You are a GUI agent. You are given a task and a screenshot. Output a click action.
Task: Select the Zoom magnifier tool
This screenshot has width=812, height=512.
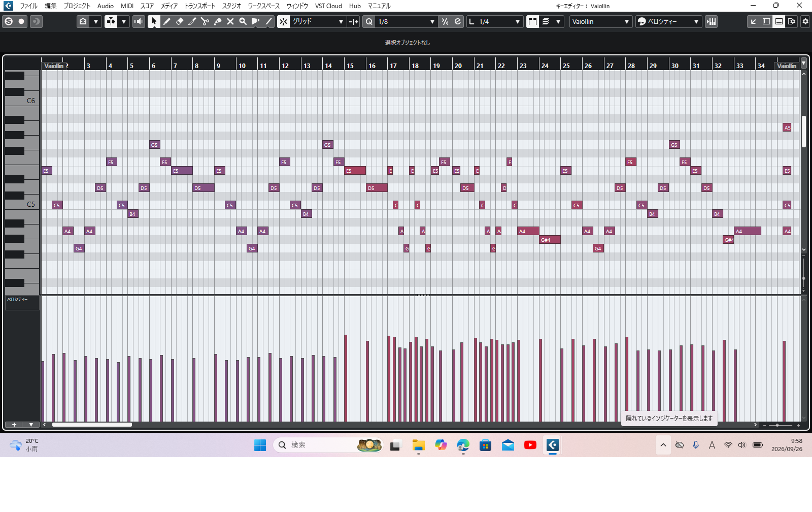click(243, 21)
